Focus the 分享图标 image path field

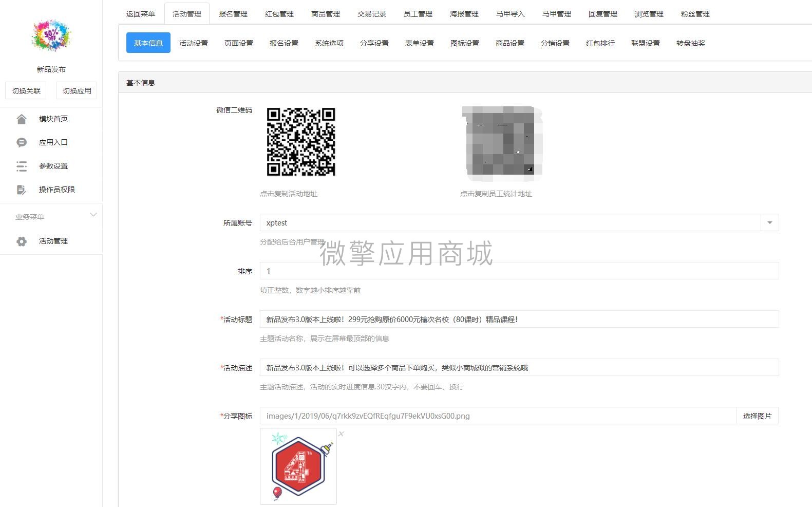[x=498, y=416]
